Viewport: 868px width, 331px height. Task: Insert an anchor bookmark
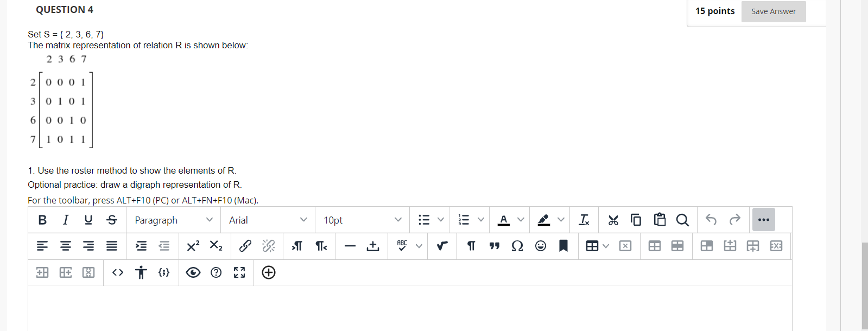tap(563, 246)
